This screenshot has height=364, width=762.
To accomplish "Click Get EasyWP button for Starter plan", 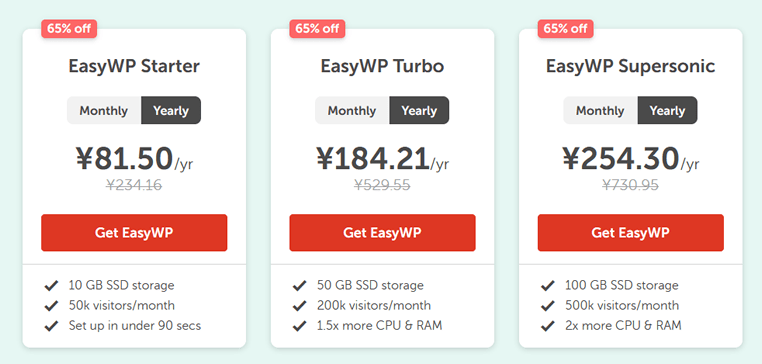I will pos(134,233).
